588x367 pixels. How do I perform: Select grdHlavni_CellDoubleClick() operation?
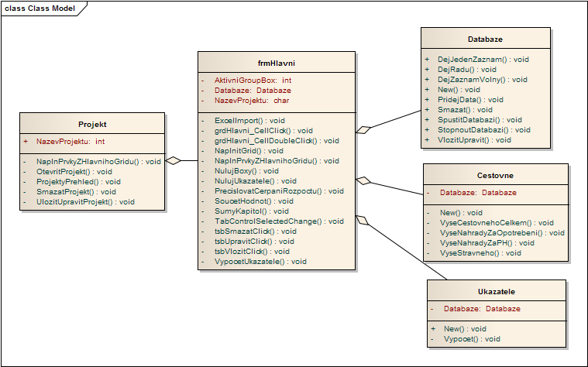coord(277,141)
